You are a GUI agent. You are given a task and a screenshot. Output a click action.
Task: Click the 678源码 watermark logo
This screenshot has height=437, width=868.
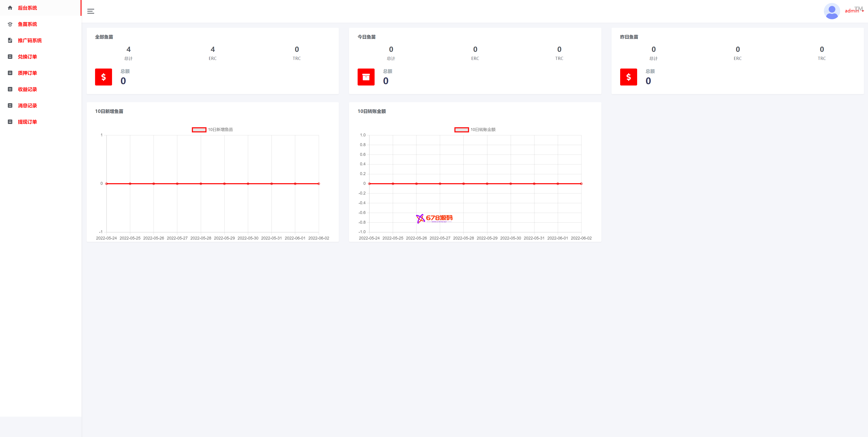(x=434, y=218)
